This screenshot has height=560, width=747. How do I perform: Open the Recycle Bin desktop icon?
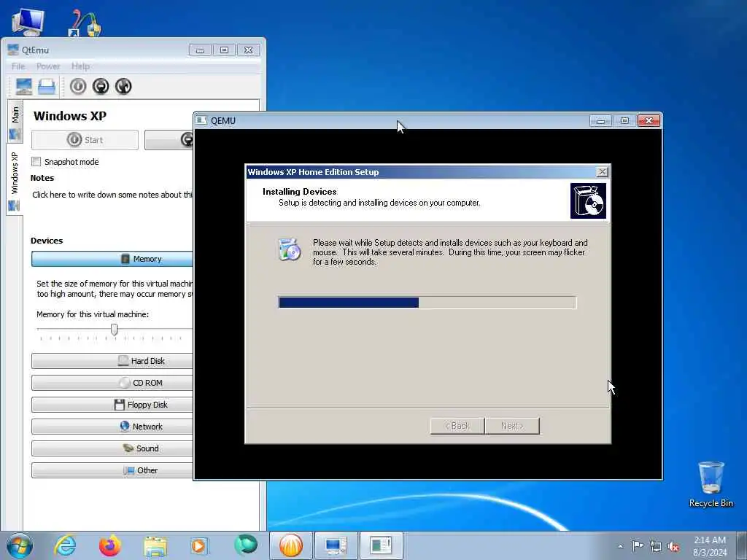[711, 484]
